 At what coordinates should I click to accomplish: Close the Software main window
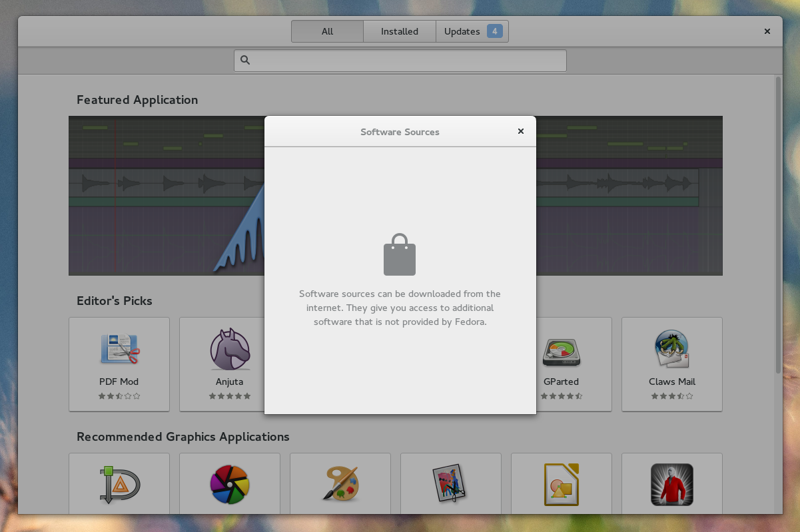pos(767,31)
